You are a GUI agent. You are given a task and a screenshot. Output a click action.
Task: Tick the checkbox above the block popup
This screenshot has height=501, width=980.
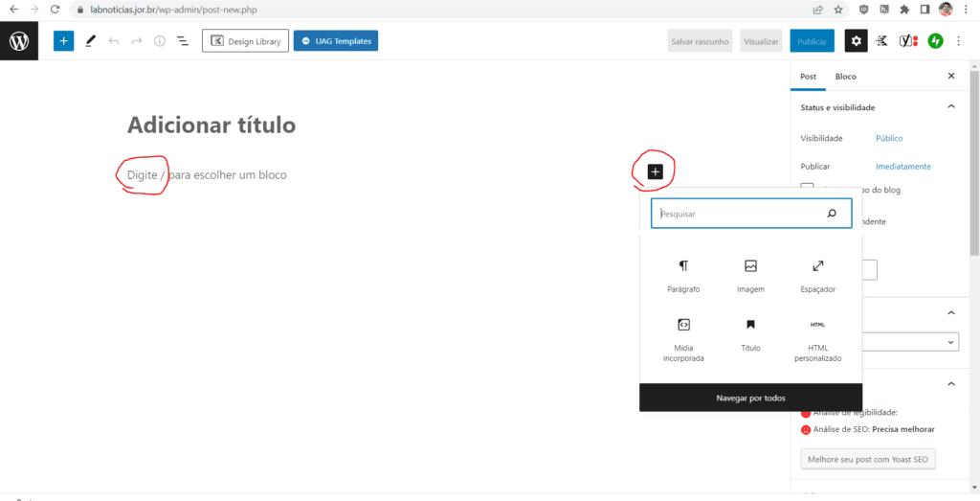coord(808,189)
